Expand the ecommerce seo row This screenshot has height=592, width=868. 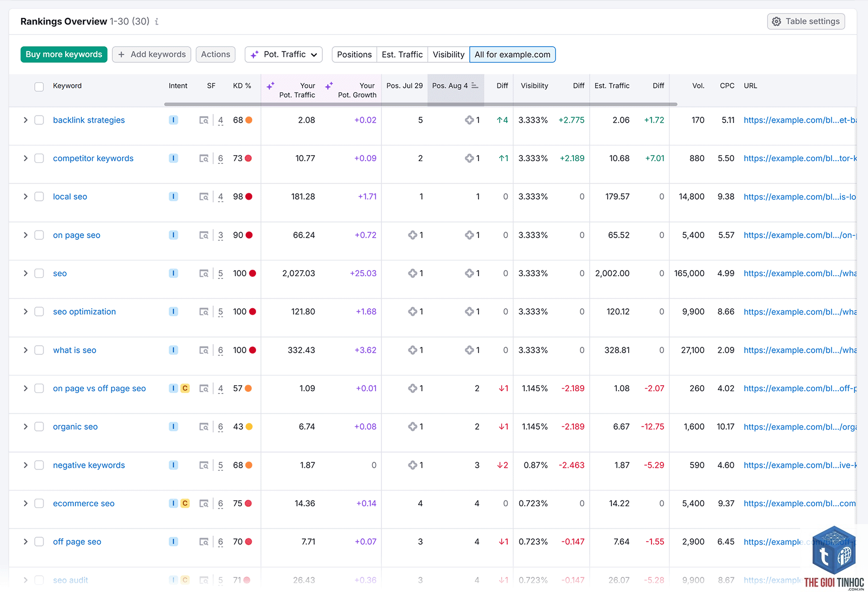point(25,504)
